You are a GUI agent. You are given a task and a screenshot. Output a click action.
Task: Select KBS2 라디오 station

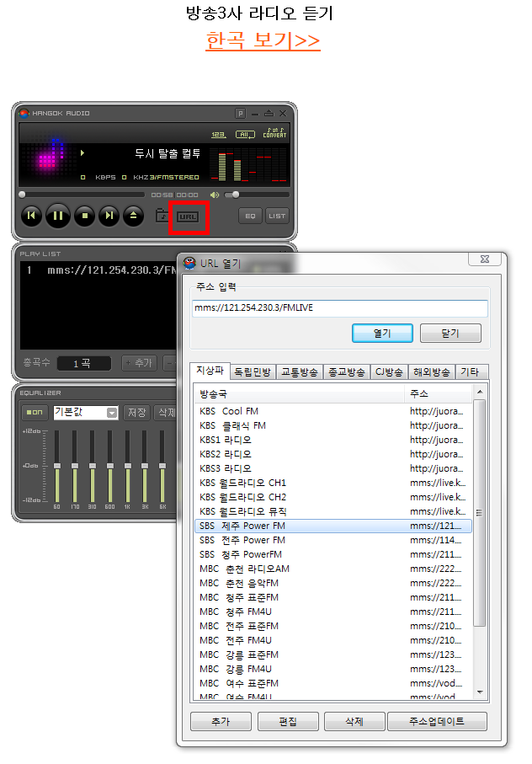click(x=333, y=454)
